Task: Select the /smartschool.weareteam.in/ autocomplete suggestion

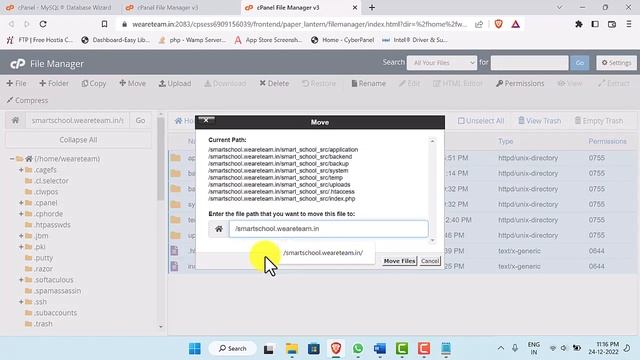Action: [323, 253]
